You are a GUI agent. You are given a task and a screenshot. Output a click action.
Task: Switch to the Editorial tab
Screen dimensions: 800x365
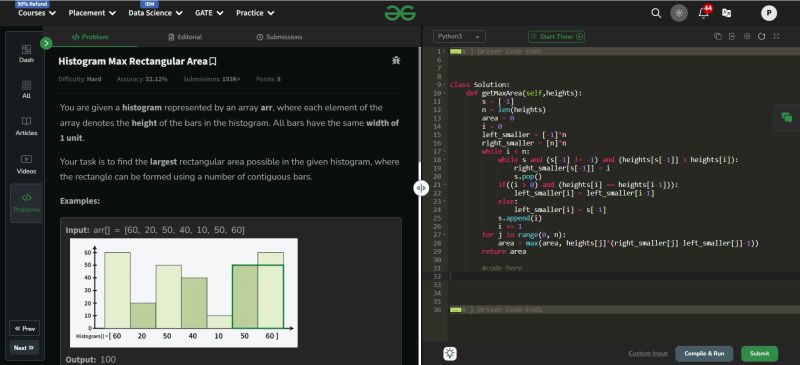click(x=185, y=37)
